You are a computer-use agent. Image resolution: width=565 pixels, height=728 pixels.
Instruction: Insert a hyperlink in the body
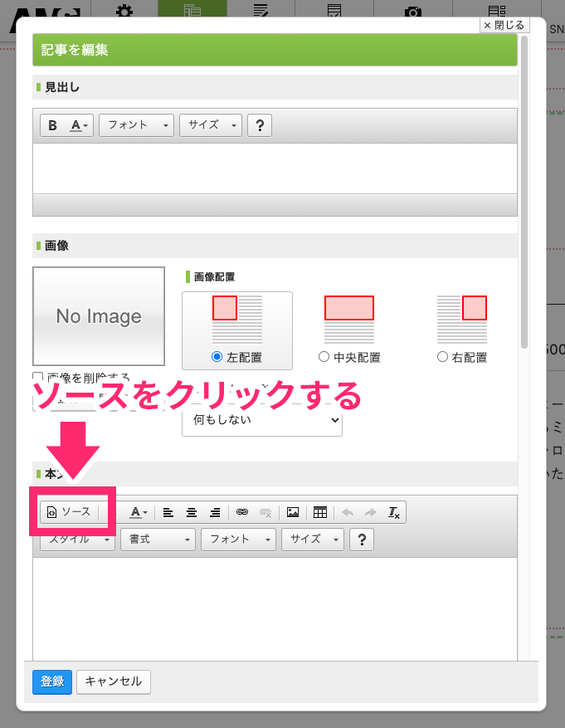[242, 512]
